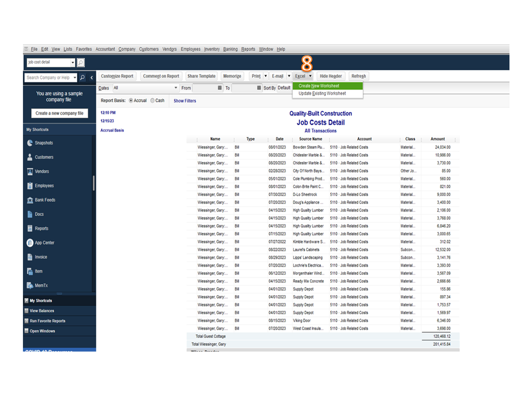Open the Banking menu
532x399 pixels.
(x=231, y=49)
